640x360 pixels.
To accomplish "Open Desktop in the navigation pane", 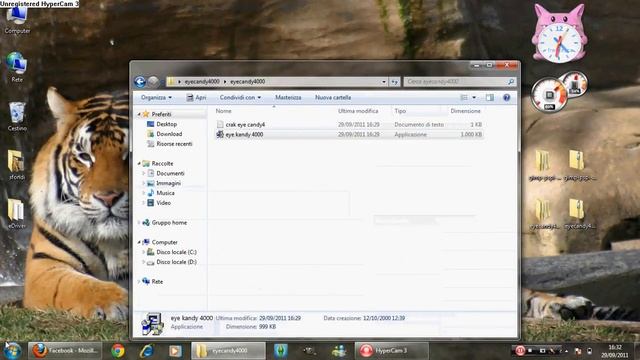I will click(167, 124).
